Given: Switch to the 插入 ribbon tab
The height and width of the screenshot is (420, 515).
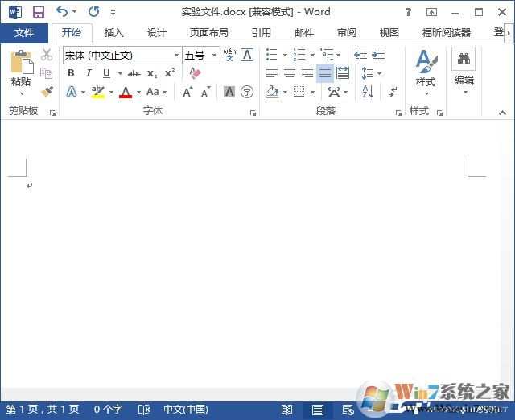Looking at the screenshot, I should click(113, 33).
